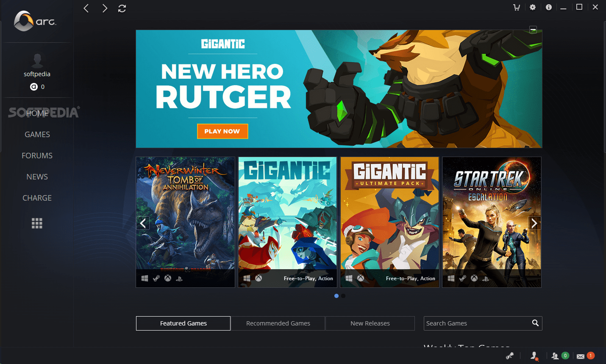The image size is (606, 364).
Task: Click Windows icon on Gigantic Ultimate Pack card
Action: pos(349,278)
